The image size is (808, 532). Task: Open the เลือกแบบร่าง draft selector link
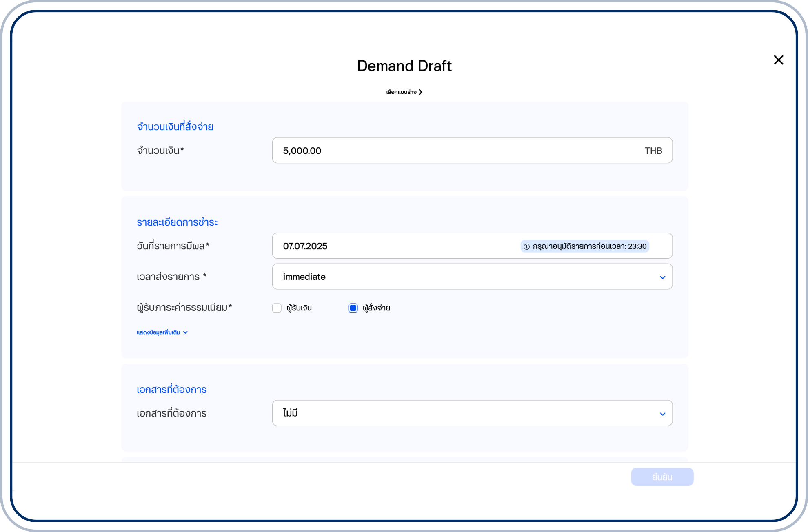(404, 92)
